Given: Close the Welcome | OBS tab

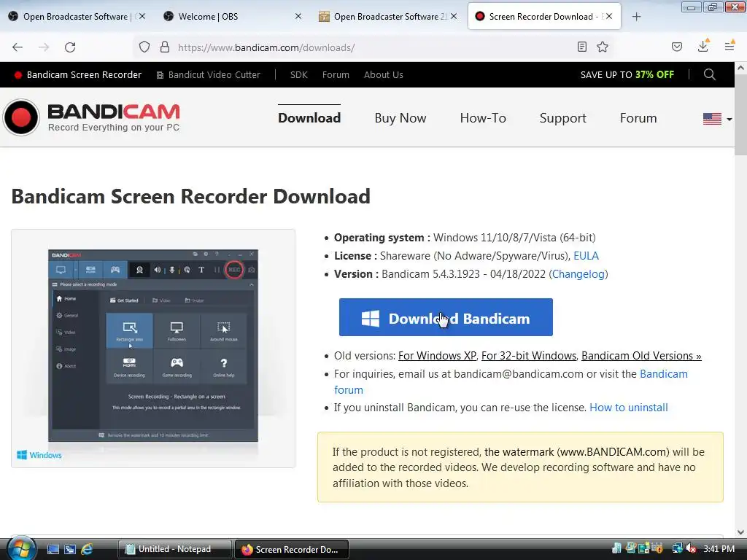Looking at the screenshot, I should point(298,16).
